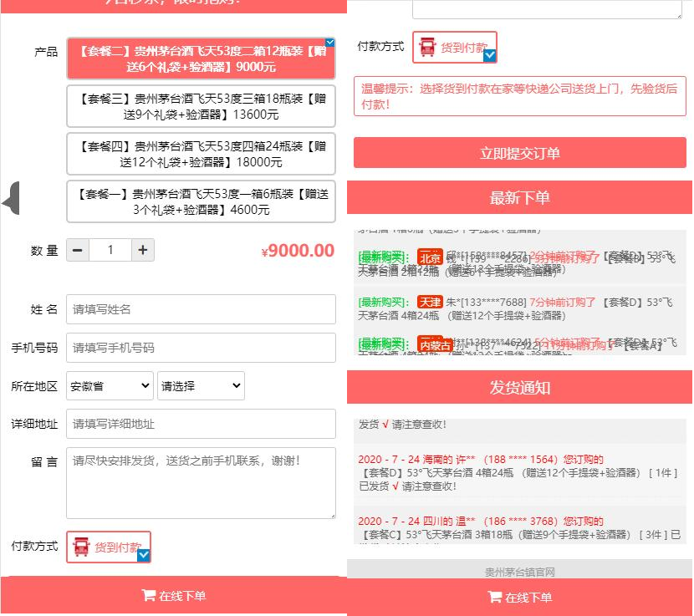Click the red truck icon in left form
The height and width of the screenshot is (616, 694).
point(81,547)
